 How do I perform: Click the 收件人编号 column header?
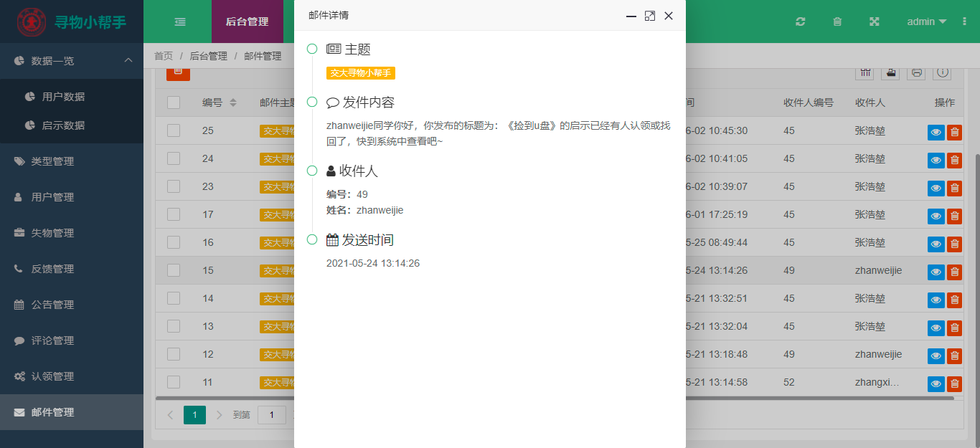pos(809,103)
